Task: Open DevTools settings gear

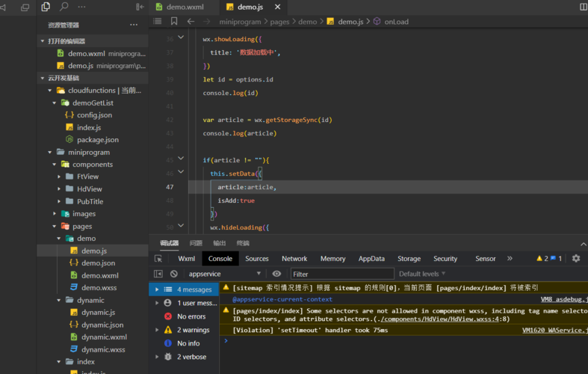Action: click(576, 258)
